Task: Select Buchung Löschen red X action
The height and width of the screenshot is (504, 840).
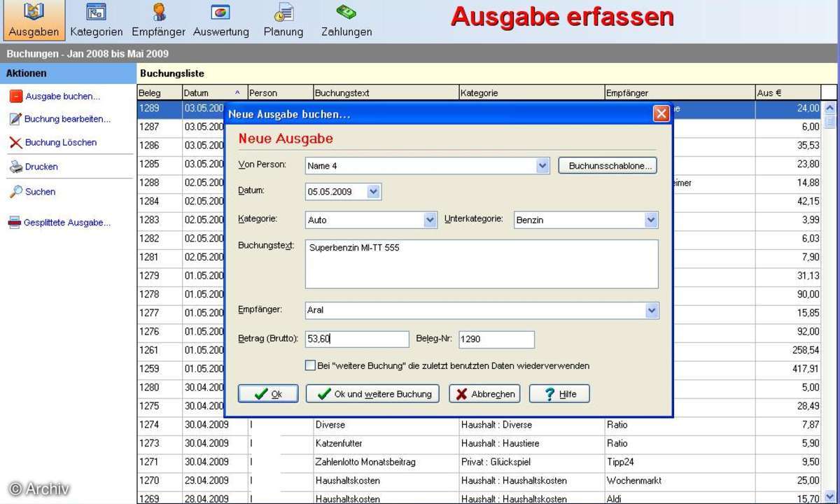Action: pyautogui.click(x=60, y=142)
